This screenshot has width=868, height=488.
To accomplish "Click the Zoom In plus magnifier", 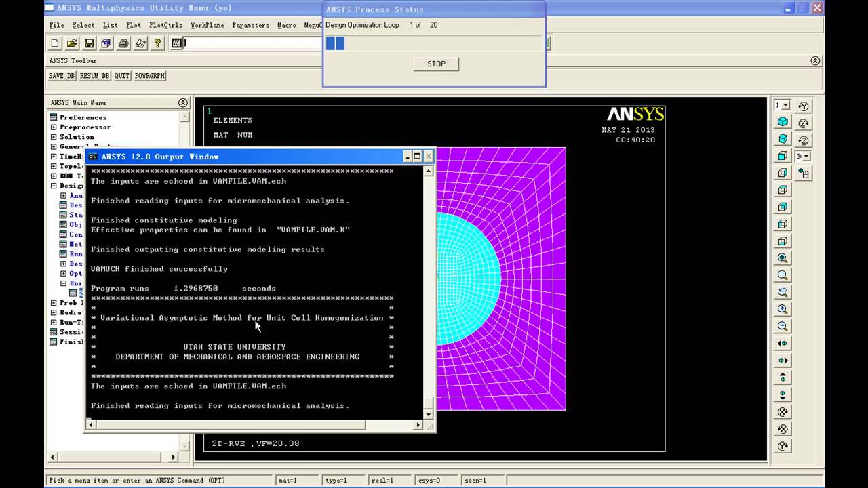I will click(x=783, y=309).
